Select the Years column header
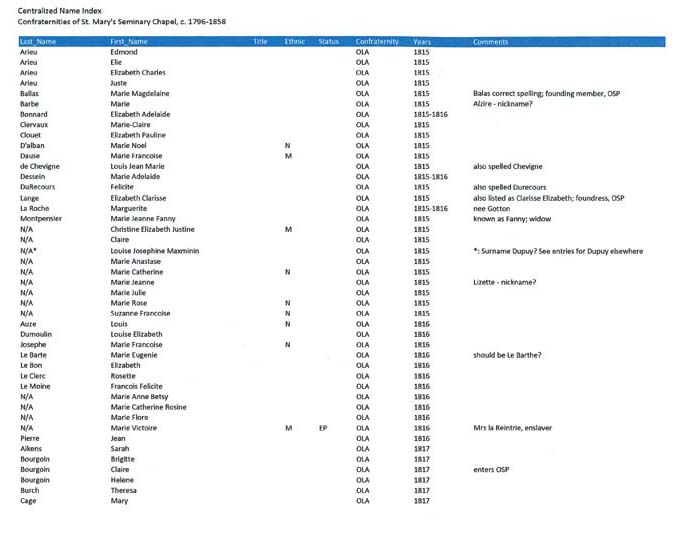 click(x=422, y=42)
